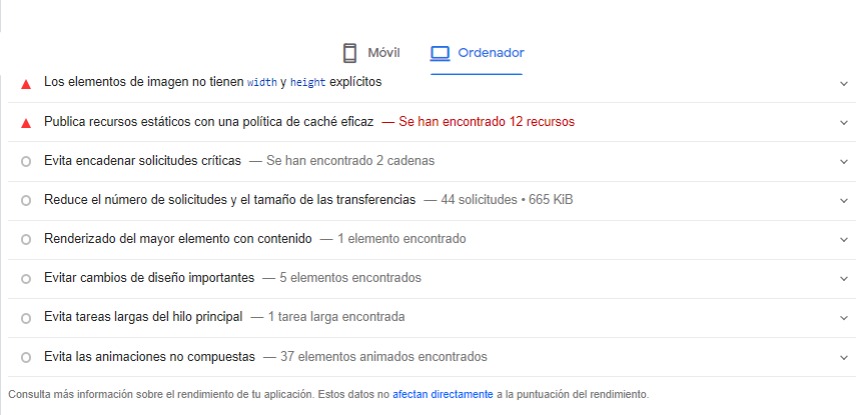Click the 'height' code keyword
Image resolution: width=860 pixels, height=415 pixels.
click(x=308, y=83)
